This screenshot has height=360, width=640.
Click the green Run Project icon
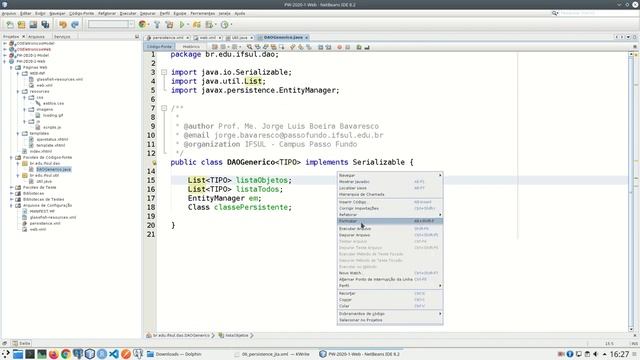point(182,25)
